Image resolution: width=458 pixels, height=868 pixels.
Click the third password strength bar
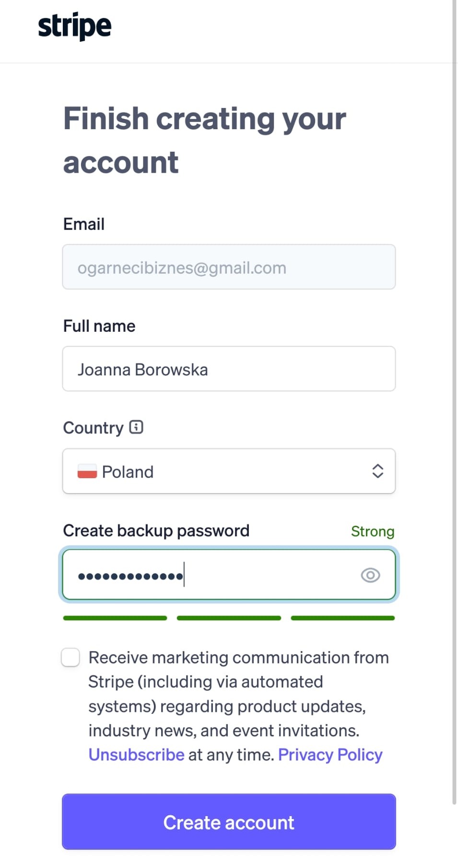pyautogui.click(x=343, y=618)
